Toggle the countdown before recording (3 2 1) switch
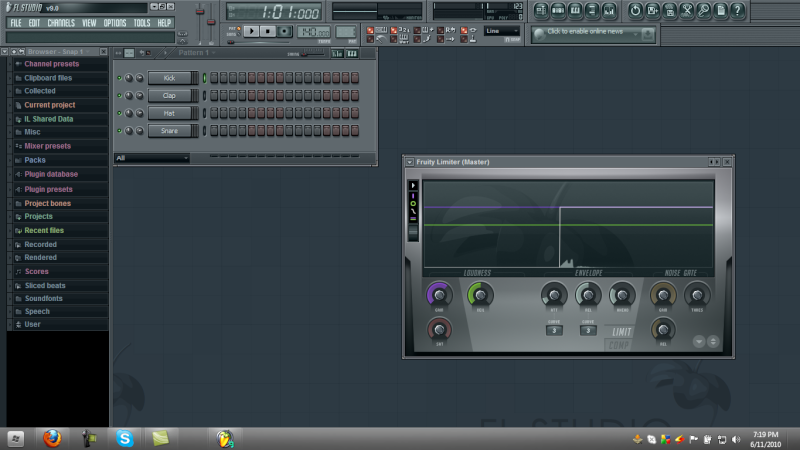 (394, 30)
